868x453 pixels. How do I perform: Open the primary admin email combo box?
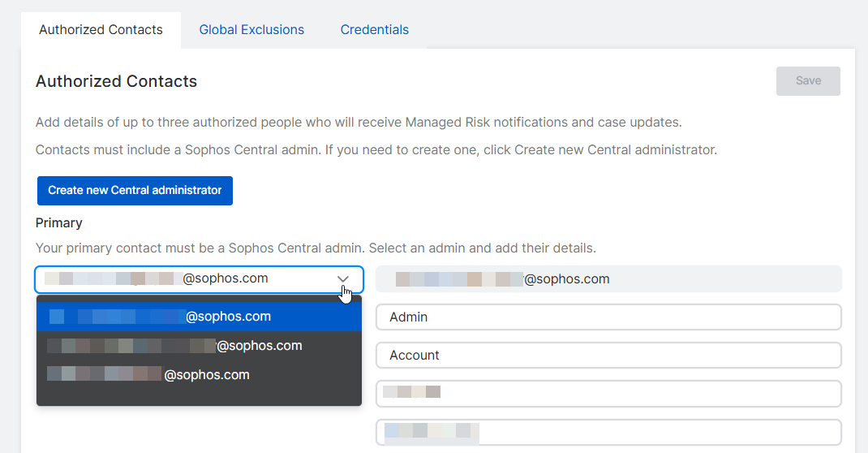(187, 279)
